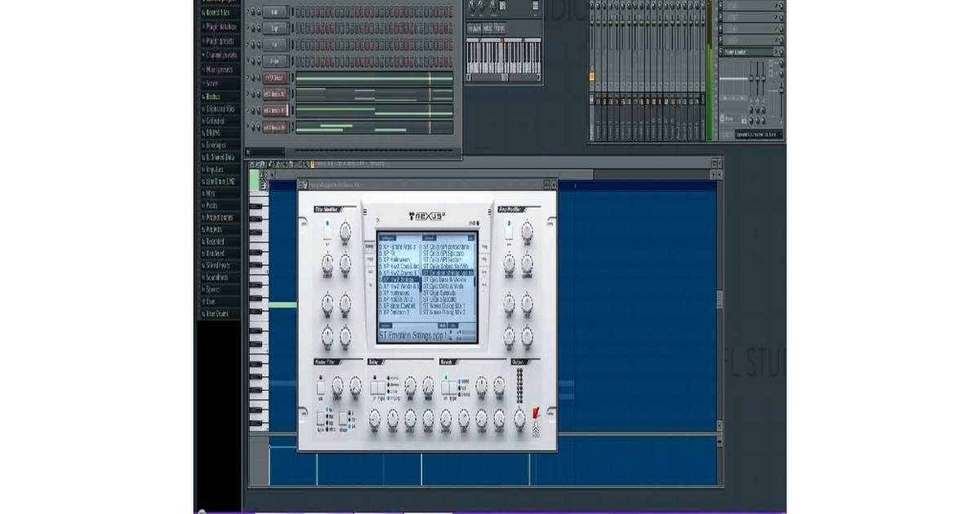Open the Snare channel in the step sequencer
The image size is (980, 514).
275,61
